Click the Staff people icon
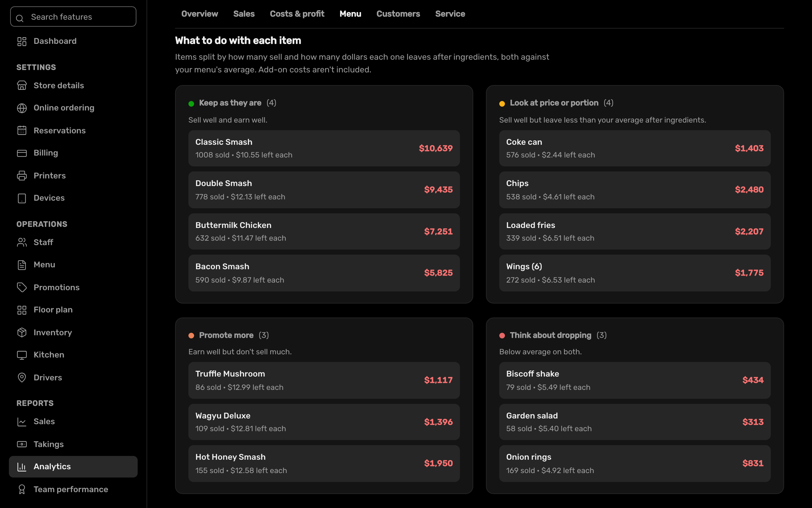This screenshot has height=508, width=812. pos(22,243)
